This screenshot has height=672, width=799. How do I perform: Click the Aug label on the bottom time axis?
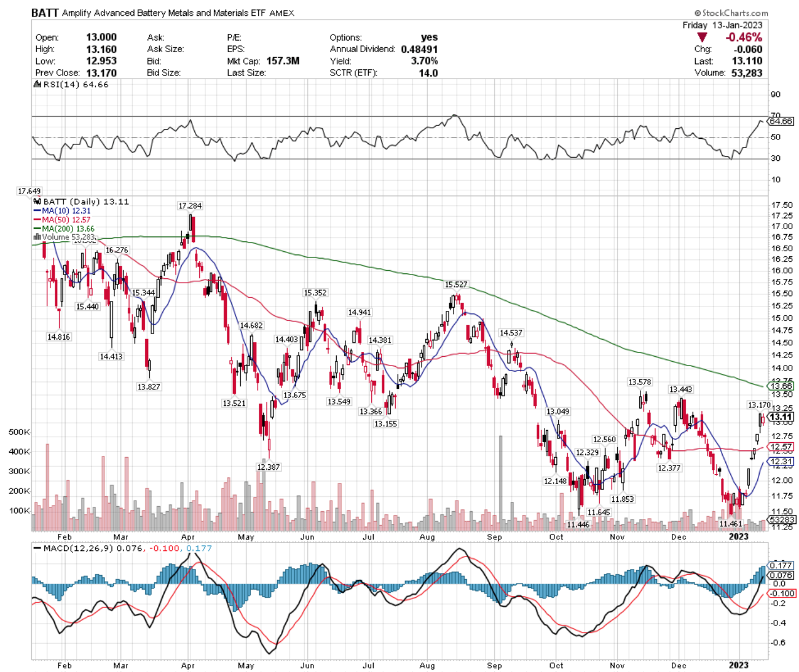(x=427, y=665)
